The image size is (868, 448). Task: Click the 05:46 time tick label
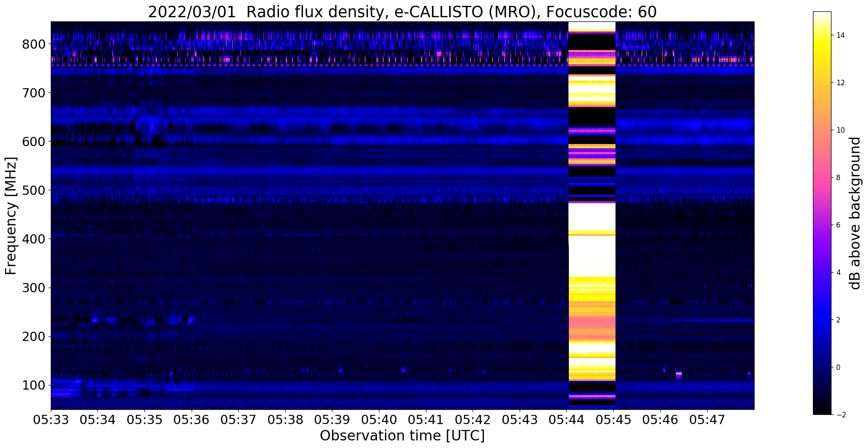[661, 419]
